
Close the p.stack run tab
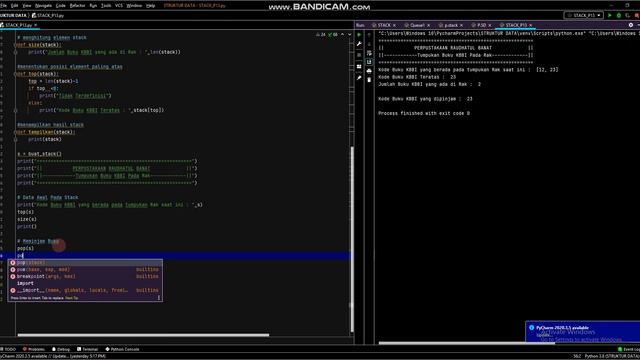tap(461, 25)
